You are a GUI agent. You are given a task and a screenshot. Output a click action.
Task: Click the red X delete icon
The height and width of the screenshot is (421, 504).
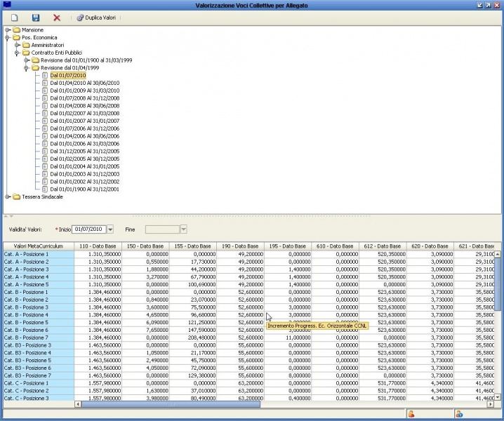57,17
